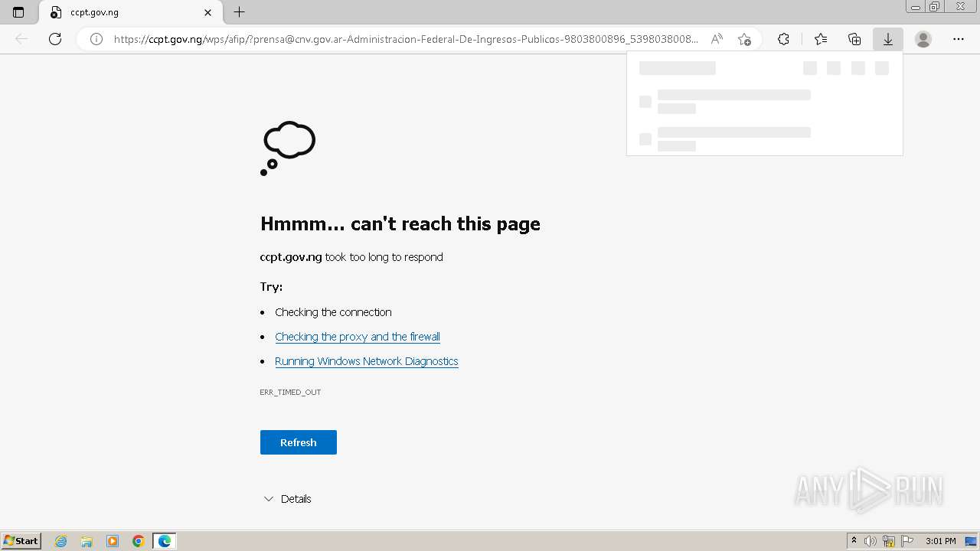980x551 pixels.
Task: Open the Favorites list icon
Action: pyautogui.click(x=821, y=39)
